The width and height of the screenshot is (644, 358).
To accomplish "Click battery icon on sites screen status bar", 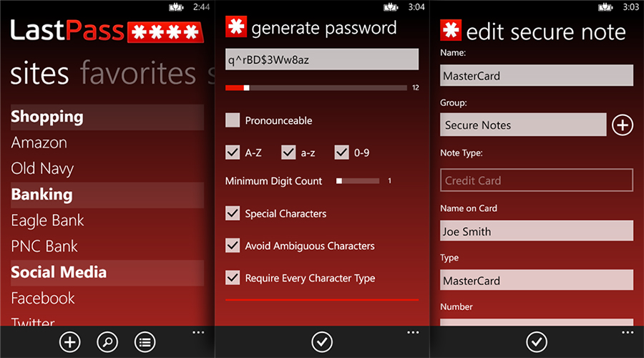I will (176, 7).
